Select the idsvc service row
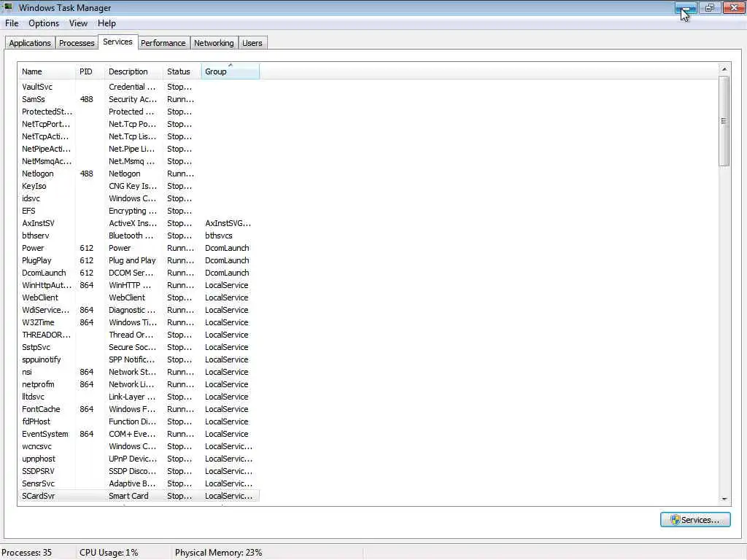The width and height of the screenshot is (747, 560). [x=139, y=198]
